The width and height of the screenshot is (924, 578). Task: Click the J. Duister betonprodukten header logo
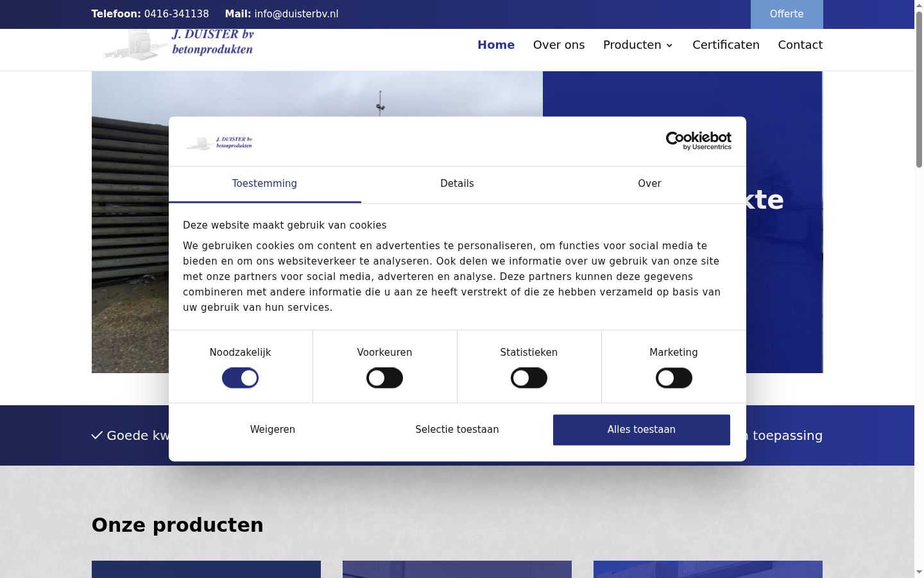[178, 45]
